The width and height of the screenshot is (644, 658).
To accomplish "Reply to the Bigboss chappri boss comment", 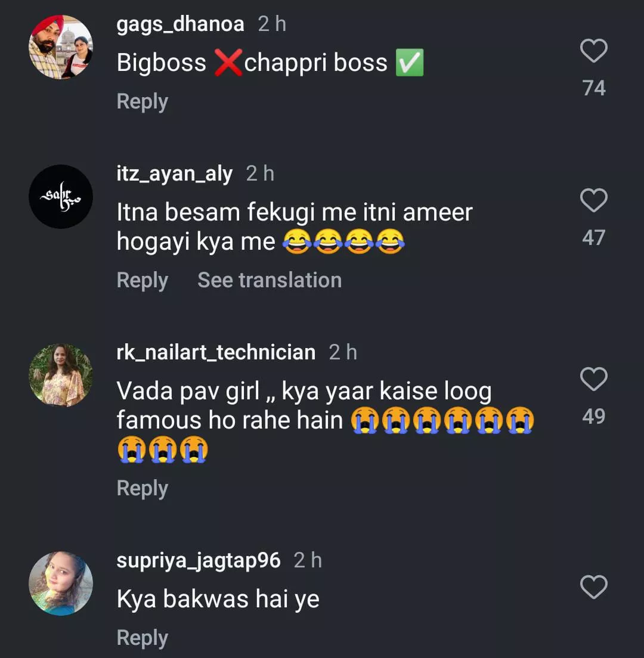I will pos(142,101).
